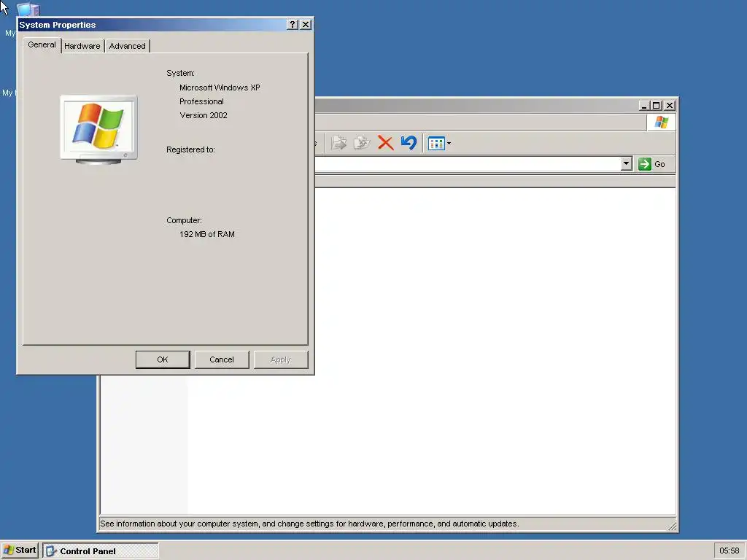This screenshot has width=747, height=560.
Task: Maximize the Control Panel window
Action: [x=656, y=105]
